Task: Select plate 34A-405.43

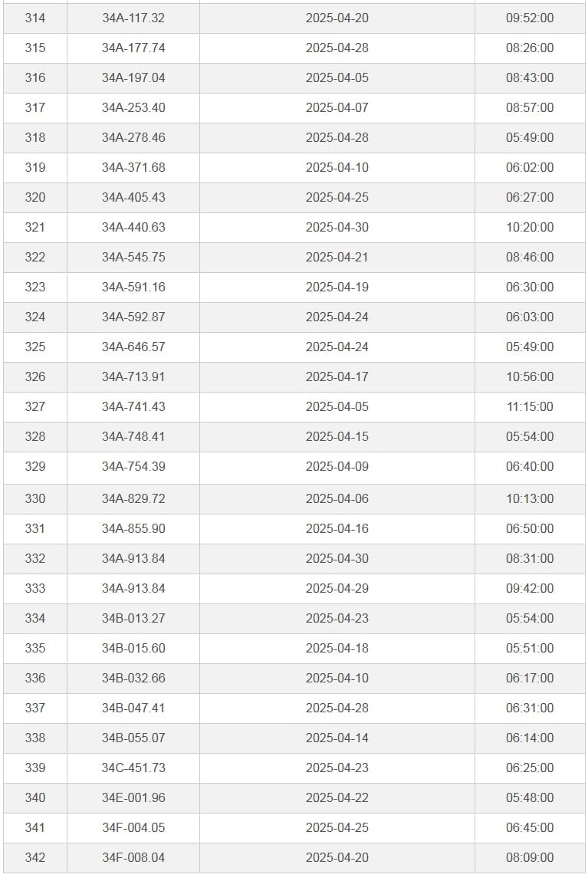Action: [133, 197]
